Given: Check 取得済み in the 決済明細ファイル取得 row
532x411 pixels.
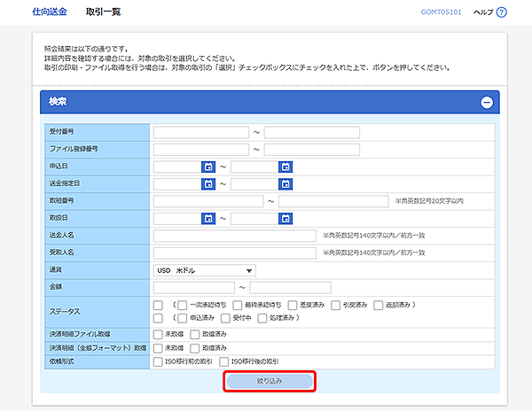Looking at the screenshot, I should [195, 335].
